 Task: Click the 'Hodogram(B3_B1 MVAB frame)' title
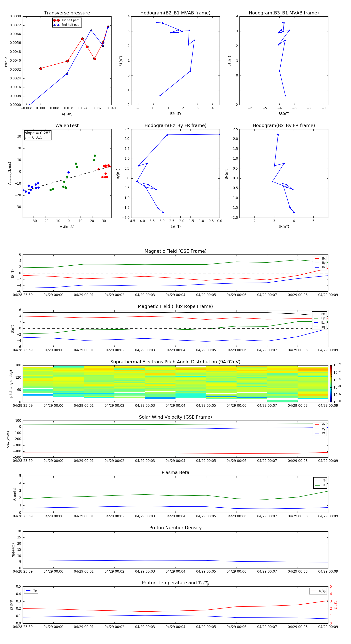284,13
